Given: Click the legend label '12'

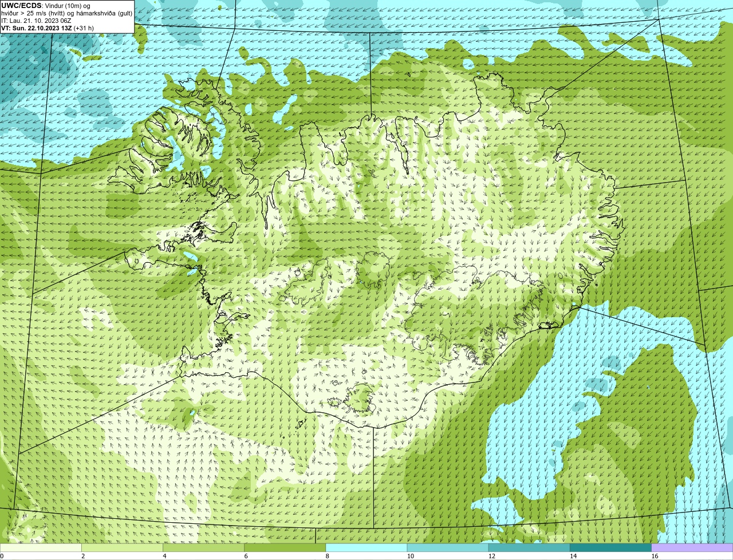Looking at the screenshot, I should 492,556.
